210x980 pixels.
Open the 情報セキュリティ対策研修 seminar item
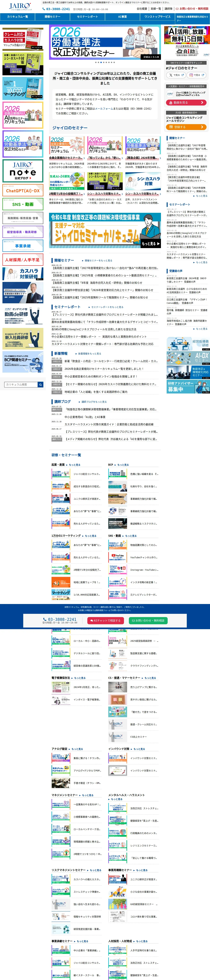pos(76,916)
